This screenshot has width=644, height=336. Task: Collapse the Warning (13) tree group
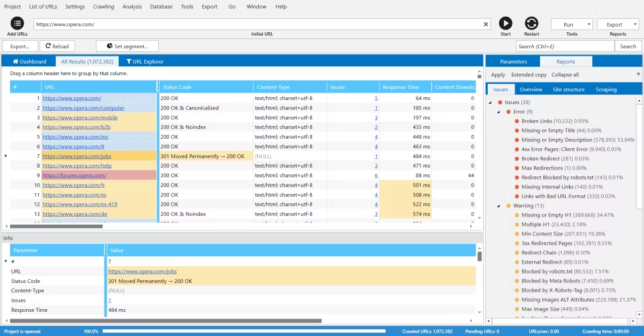500,206
